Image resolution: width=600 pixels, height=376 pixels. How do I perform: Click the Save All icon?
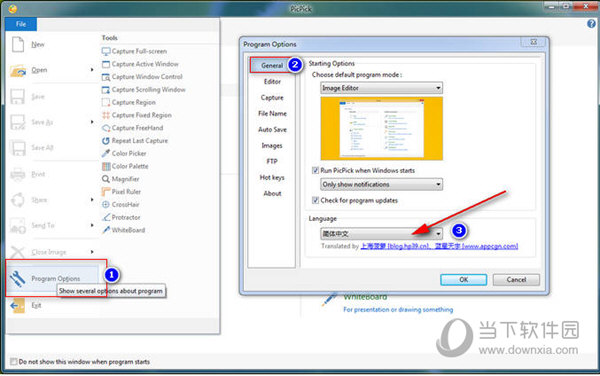point(18,148)
